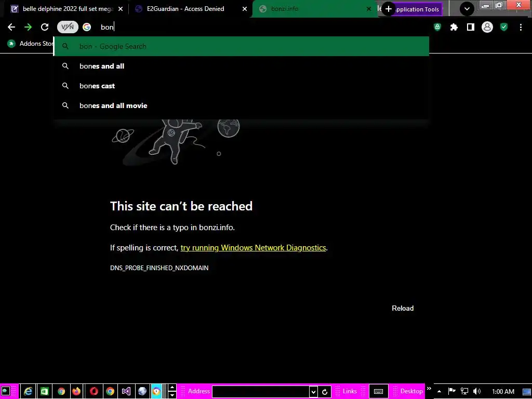532x399 pixels.
Task: Toggle the browser side panel
Action: 471,27
